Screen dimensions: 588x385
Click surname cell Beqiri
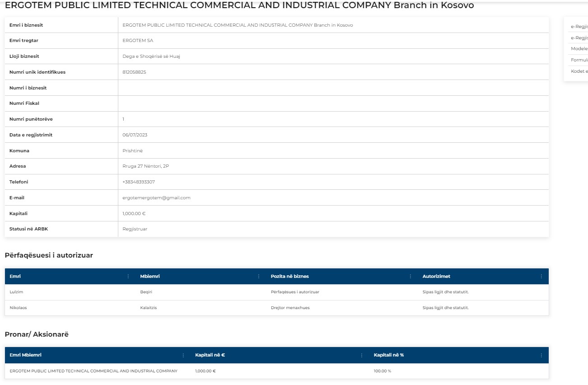point(147,292)
